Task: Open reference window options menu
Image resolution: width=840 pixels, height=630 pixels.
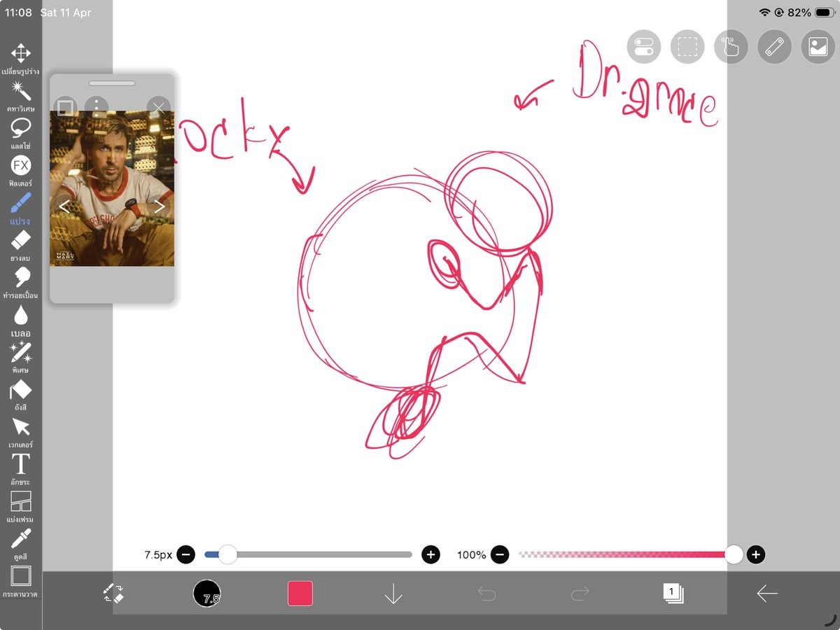Action: tap(96, 108)
